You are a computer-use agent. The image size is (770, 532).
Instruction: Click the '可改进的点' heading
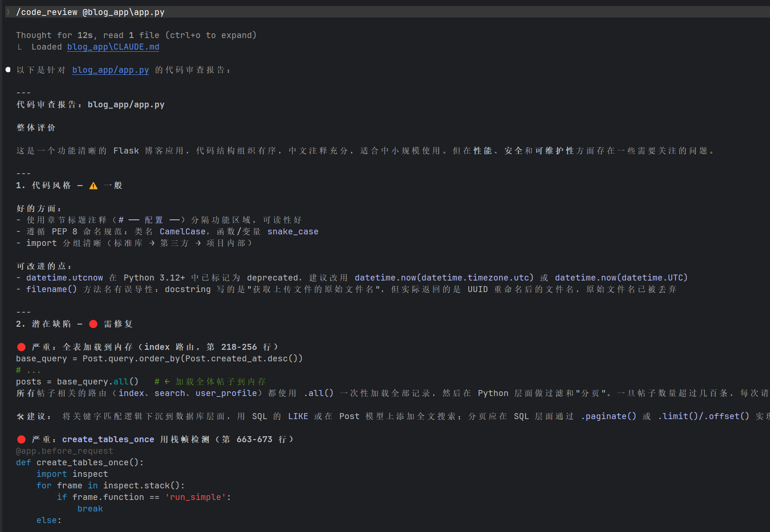[44, 266]
